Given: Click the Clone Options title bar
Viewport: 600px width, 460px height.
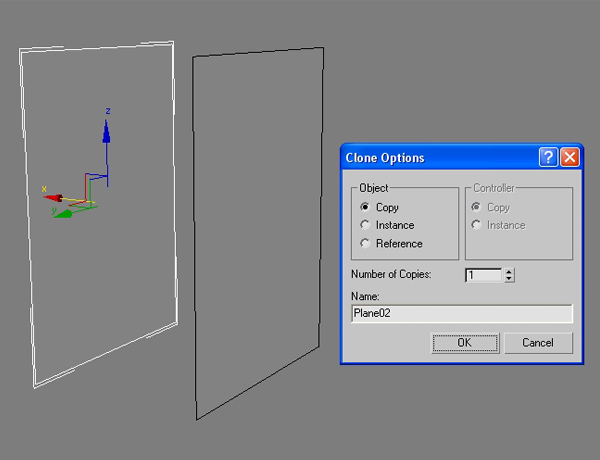Looking at the screenshot, I should [430, 157].
